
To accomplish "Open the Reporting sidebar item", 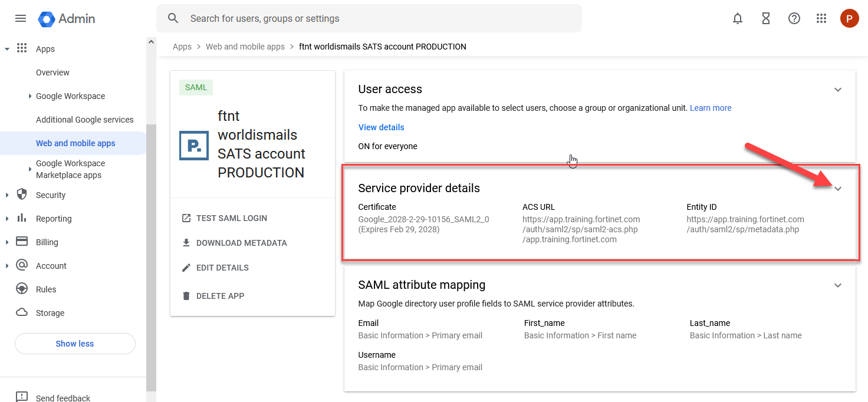I will [54, 219].
